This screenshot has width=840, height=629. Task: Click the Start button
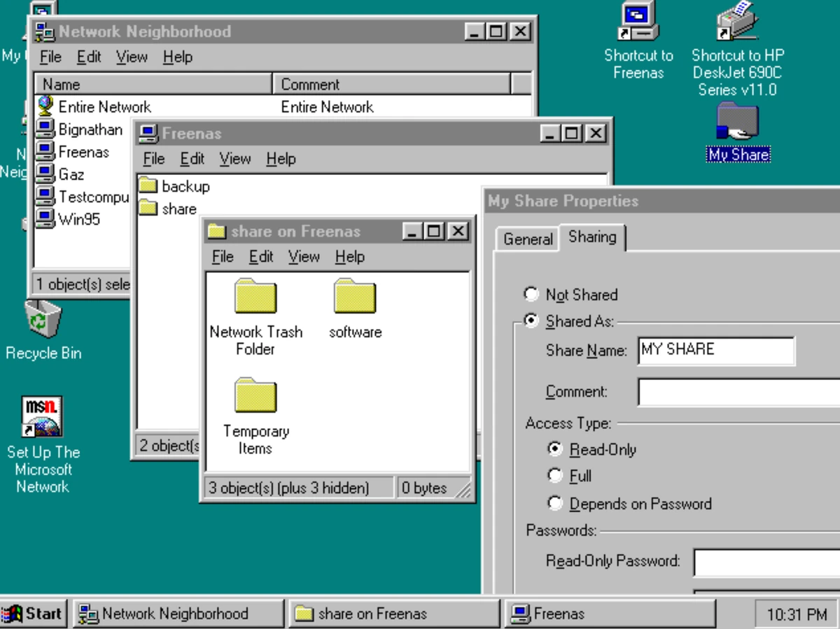click(x=33, y=614)
